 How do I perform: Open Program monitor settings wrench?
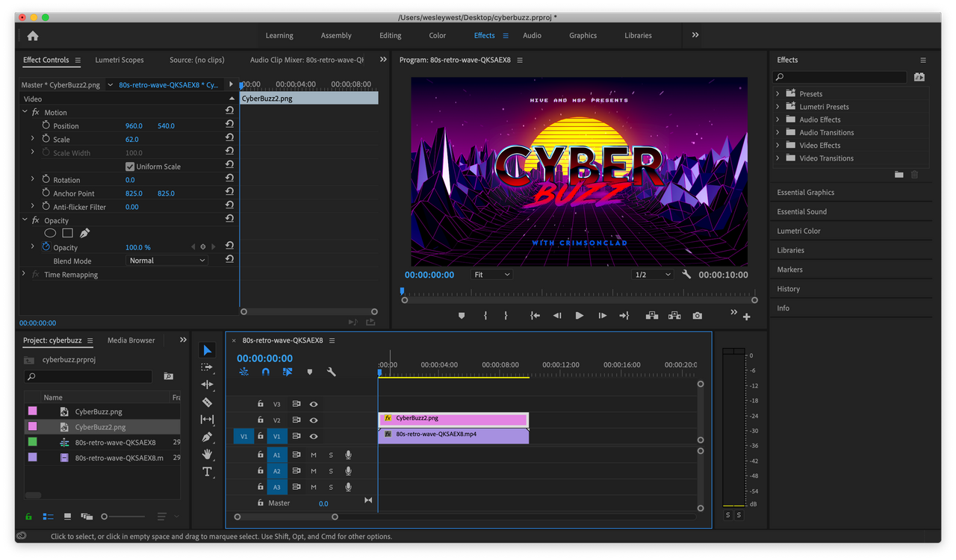[686, 275]
